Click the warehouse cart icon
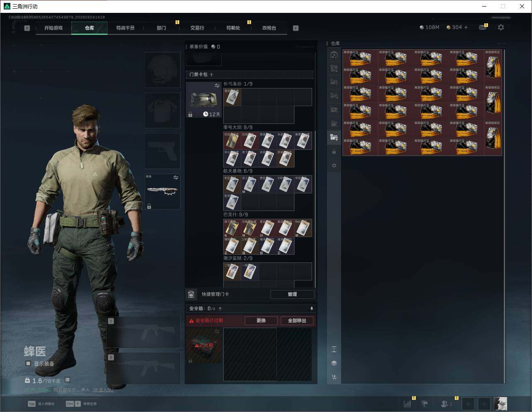The width and height of the screenshot is (532, 412). (x=334, y=377)
